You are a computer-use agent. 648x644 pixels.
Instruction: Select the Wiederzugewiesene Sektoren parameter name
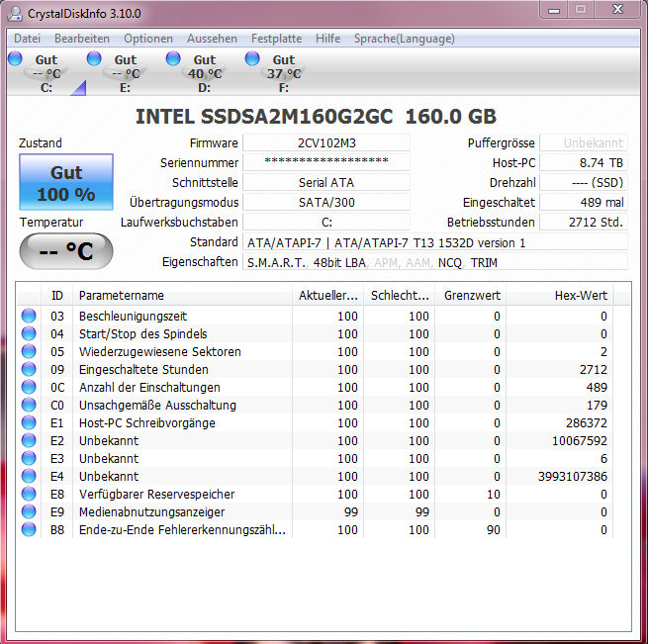pyautogui.click(x=160, y=352)
